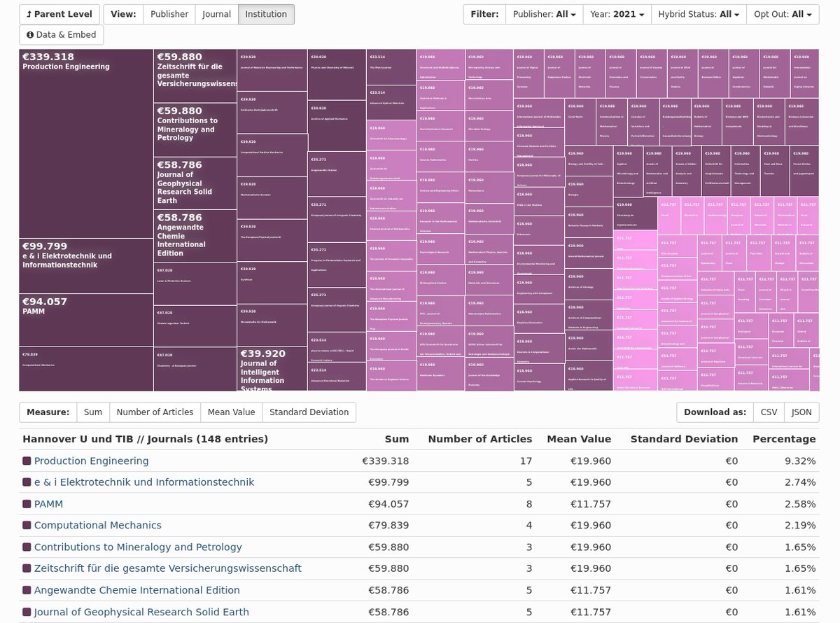This screenshot has height=623, width=840.
Task: Open the Angewandte Chemie International Edition table link
Action: coord(136,590)
